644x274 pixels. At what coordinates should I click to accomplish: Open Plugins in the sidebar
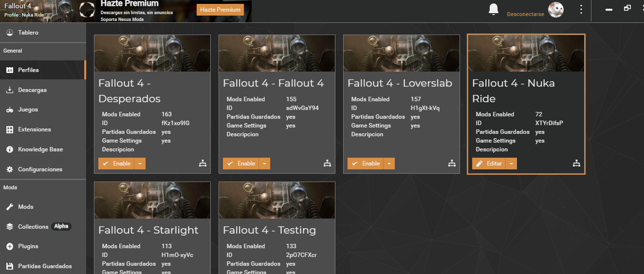click(43, 246)
